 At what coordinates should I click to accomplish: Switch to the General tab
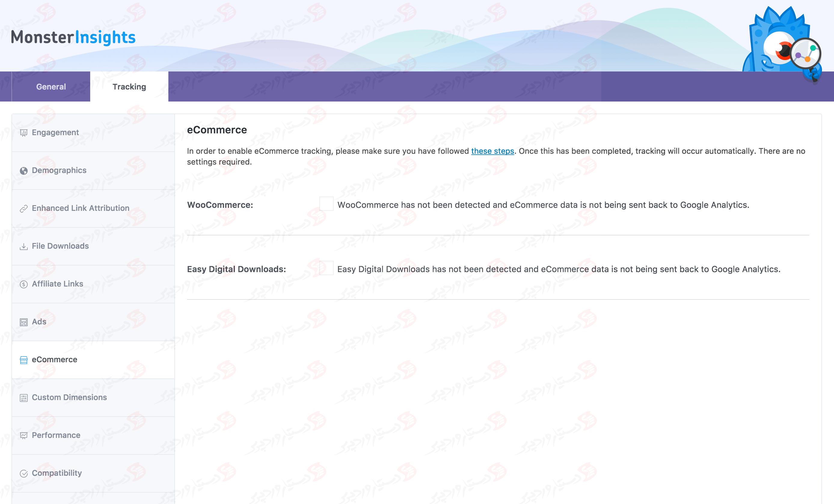pos(51,87)
